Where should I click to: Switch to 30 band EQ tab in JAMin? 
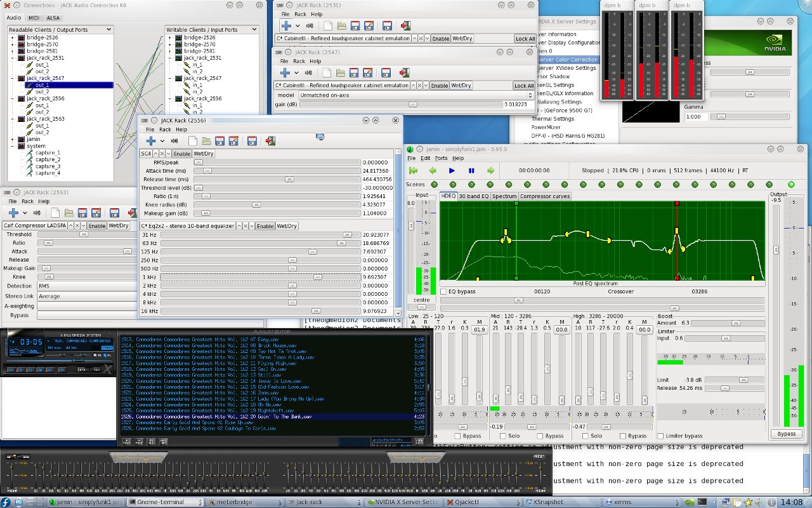pyautogui.click(x=473, y=196)
